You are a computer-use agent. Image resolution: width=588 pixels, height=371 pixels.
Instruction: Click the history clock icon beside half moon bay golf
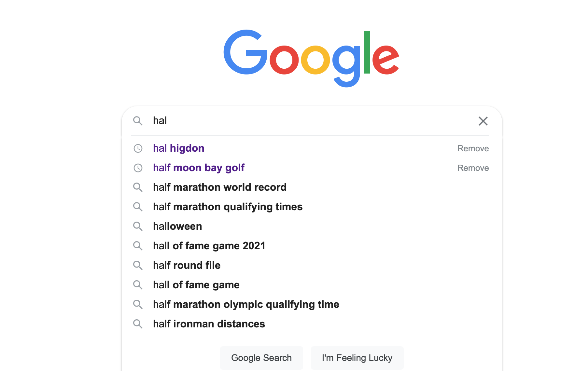[138, 168]
